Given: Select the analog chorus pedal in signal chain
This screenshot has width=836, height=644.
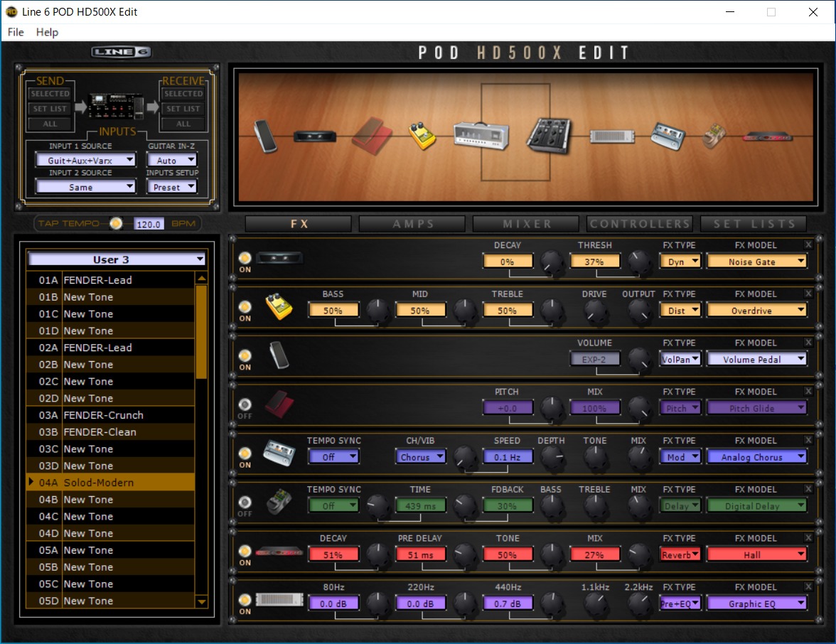Looking at the screenshot, I should click(668, 135).
